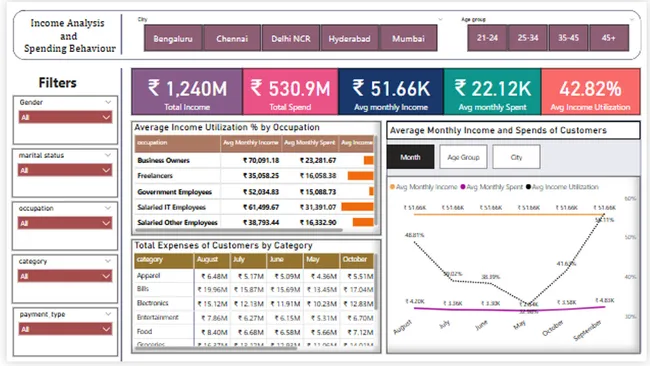Viewport: 650px width, 366px height.
Task: Click the October column header
Action: coord(357,260)
